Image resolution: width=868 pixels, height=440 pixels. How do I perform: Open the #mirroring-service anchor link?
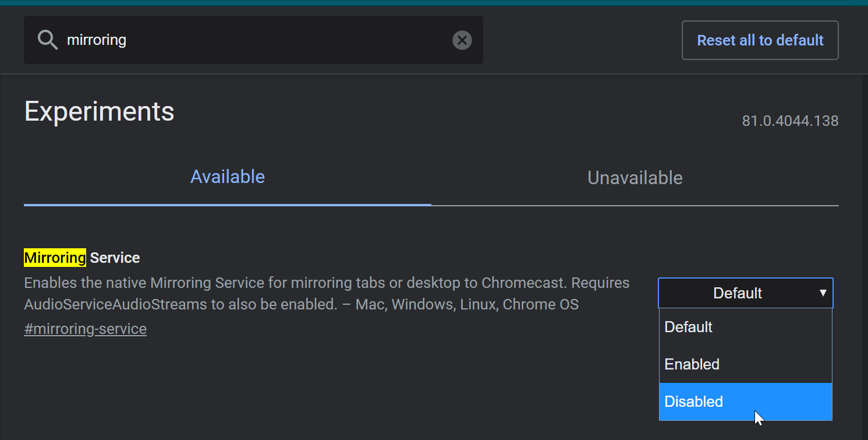pos(85,329)
